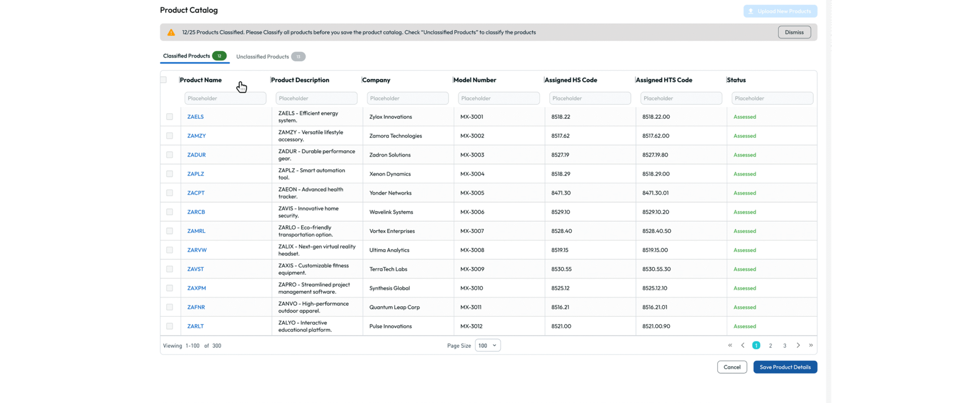Switch to the Unclassified Products tab
This screenshot has height=403, width=980.
tap(263, 57)
